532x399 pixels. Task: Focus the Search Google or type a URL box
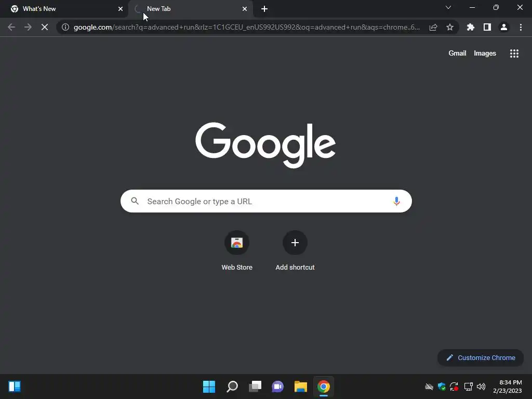(266, 201)
